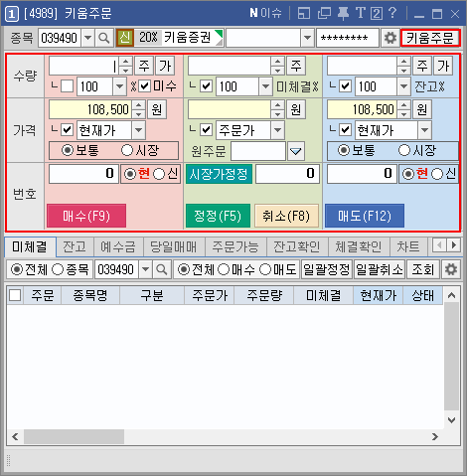Click the 원 button next to sell price

[x=421, y=109]
